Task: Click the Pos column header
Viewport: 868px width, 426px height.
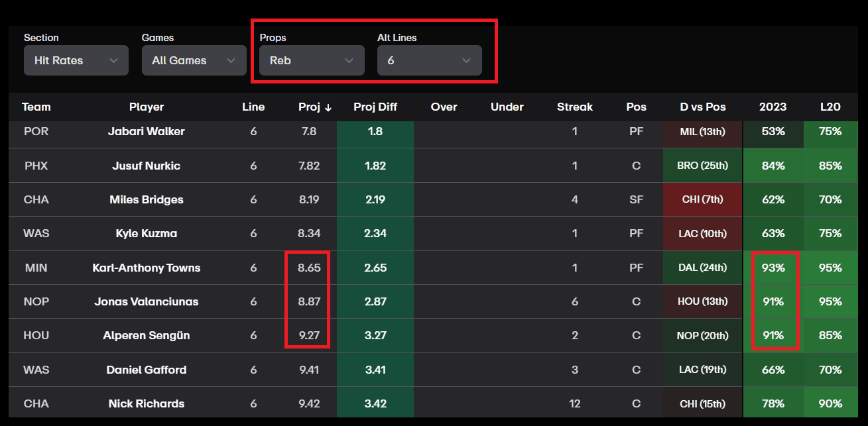Action: (x=635, y=107)
